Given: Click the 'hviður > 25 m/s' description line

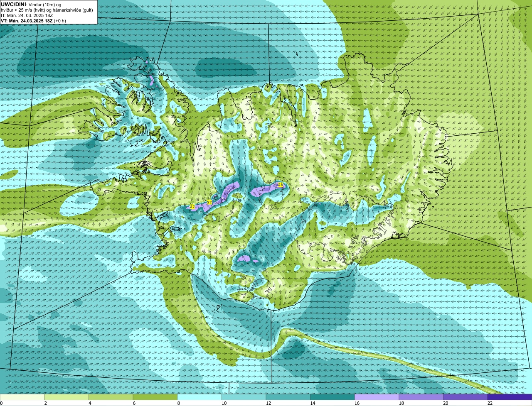Looking at the screenshot, I should (x=47, y=10).
